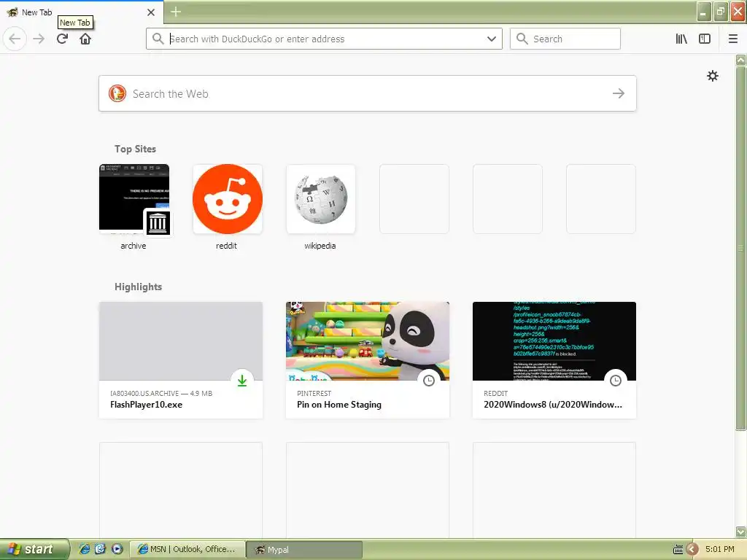This screenshot has height=560, width=747.
Task: Click history clock icon on Reddit card
Action: (616, 381)
